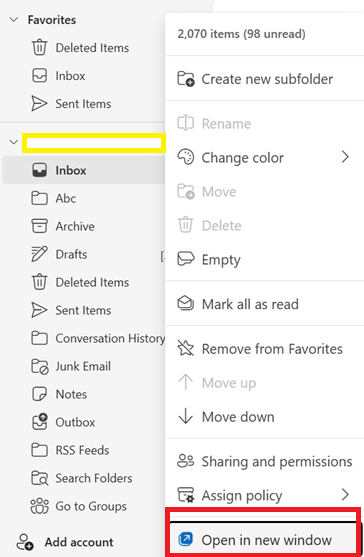Select the highlighted Inbox folder

point(84,170)
